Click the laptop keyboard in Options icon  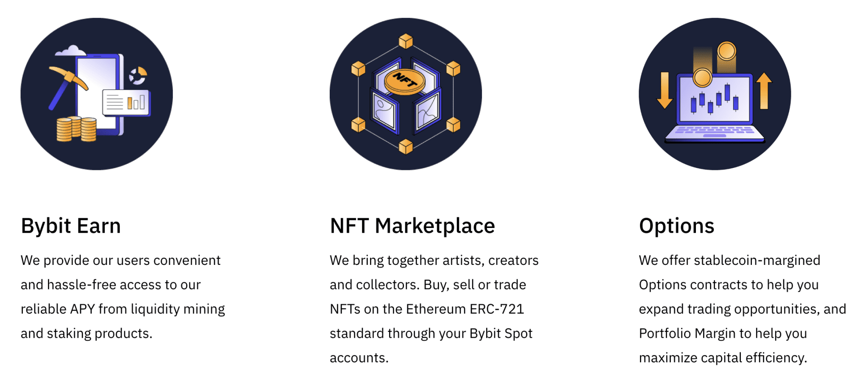coord(715,133)
